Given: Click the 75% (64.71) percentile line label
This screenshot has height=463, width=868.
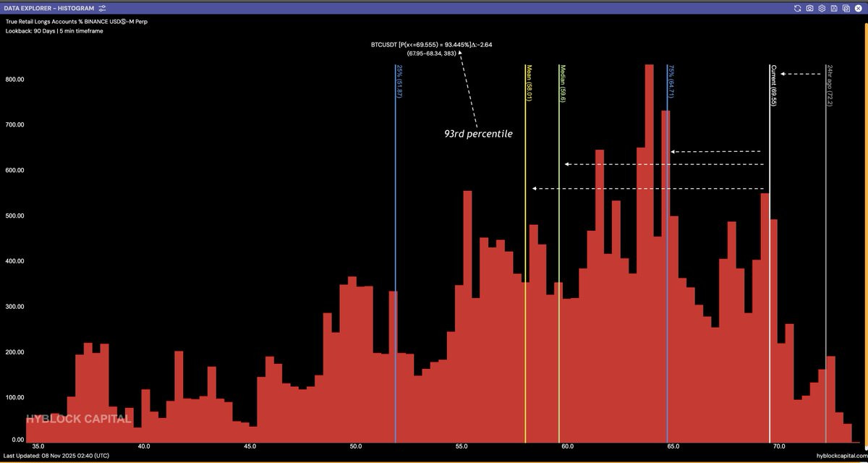Looking at the screenshot, I should 671,81.
